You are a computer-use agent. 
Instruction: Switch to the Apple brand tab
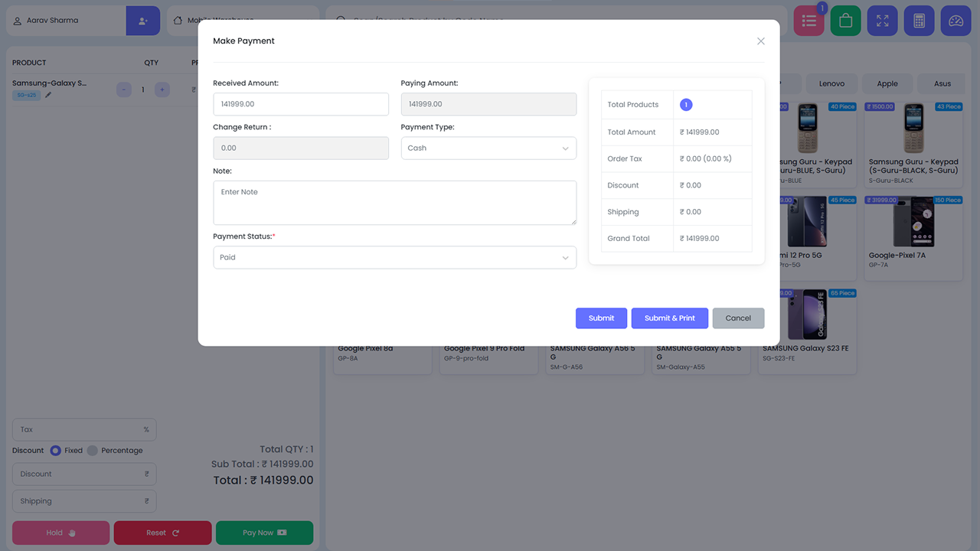(x=887, y=83)
